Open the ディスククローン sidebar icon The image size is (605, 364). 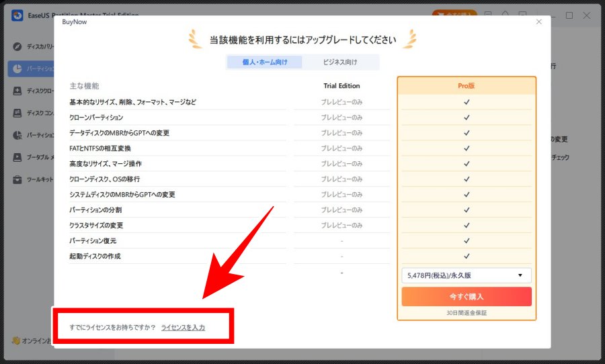17,91
